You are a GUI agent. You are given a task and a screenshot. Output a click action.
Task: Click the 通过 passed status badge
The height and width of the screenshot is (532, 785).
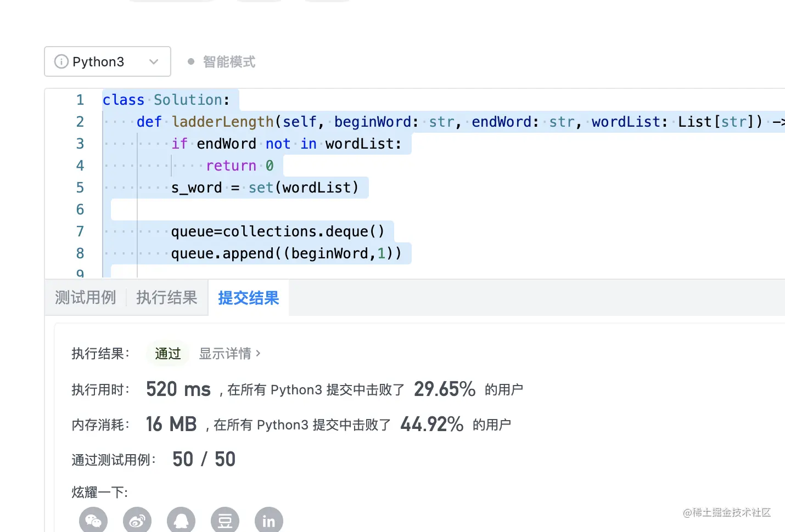(x=167, y=354)
